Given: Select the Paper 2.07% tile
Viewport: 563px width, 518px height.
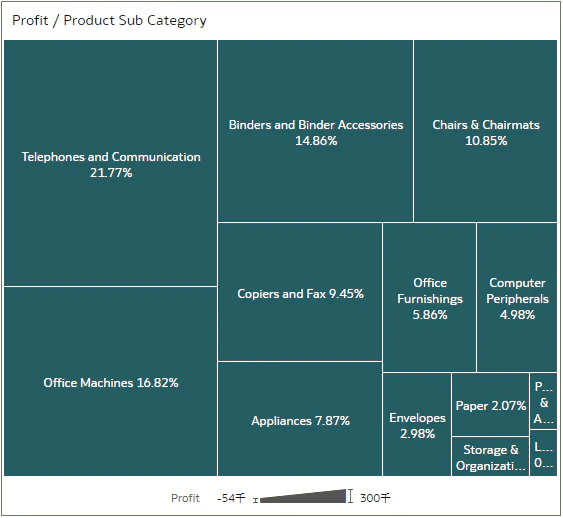Looking at the screenshot, I should tap(490, 404).
